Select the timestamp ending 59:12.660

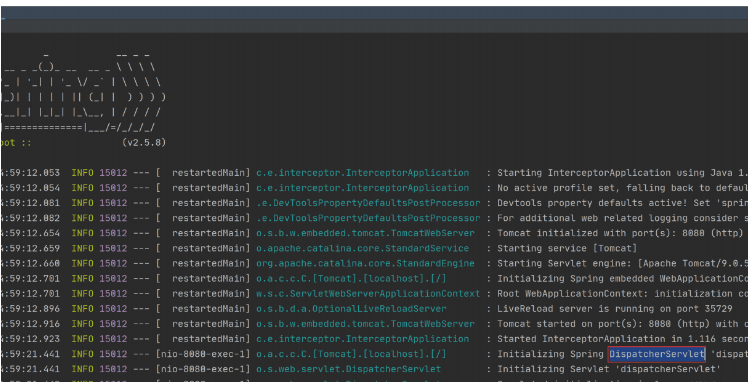click(31, 263)
